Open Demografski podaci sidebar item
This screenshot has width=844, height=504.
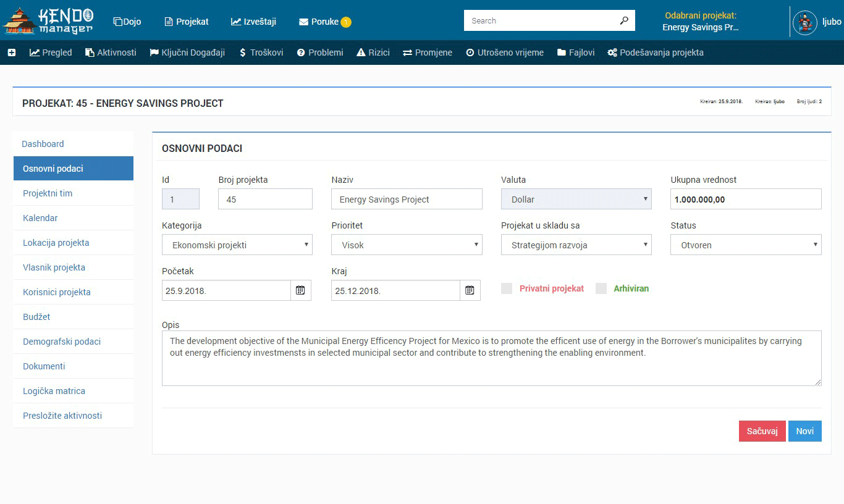click(x=74, y=342)
